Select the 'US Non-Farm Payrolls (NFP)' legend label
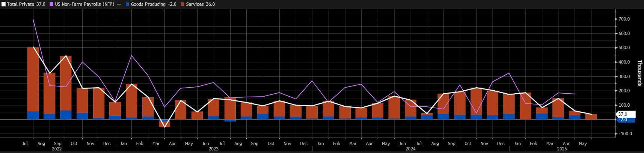The height and width of the screenshot is (153, 644). [x=85, y=4]
